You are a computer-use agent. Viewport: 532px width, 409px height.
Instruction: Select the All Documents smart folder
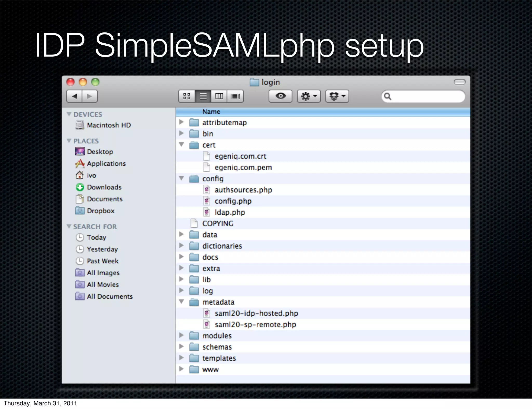pos(104,296)
